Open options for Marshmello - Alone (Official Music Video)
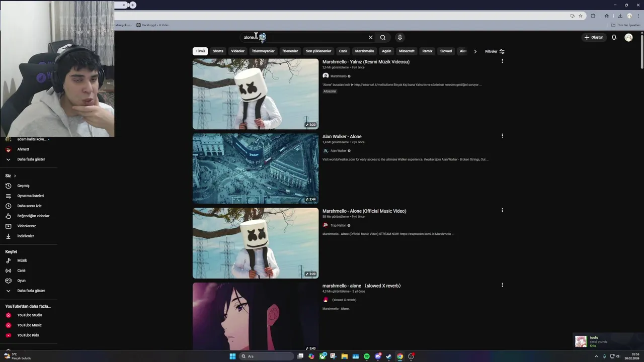 click(502, 210)
